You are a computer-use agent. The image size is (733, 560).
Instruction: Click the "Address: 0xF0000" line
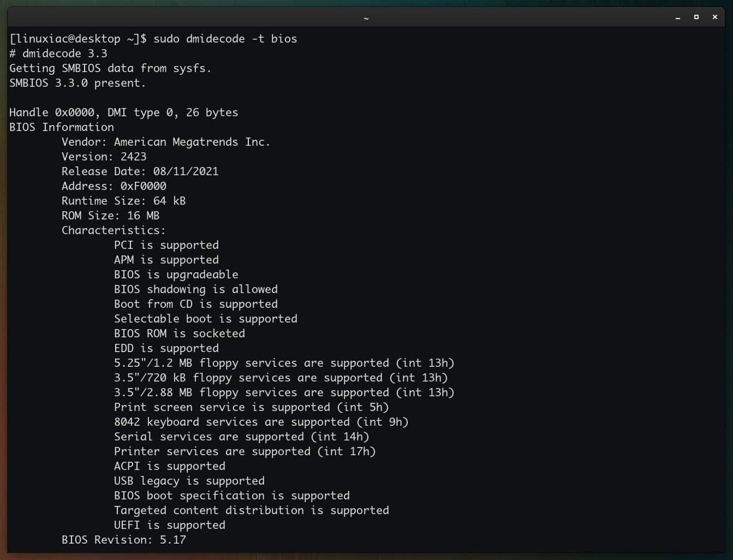click(114, 186)
